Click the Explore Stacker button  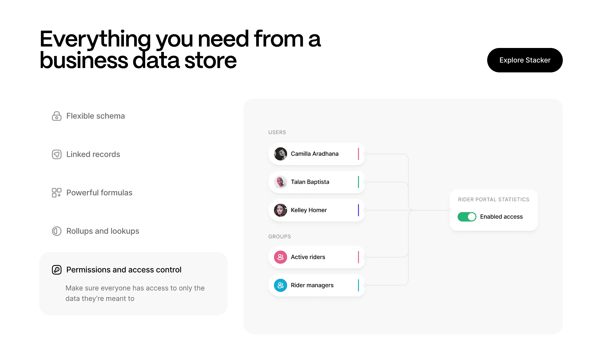525,60
